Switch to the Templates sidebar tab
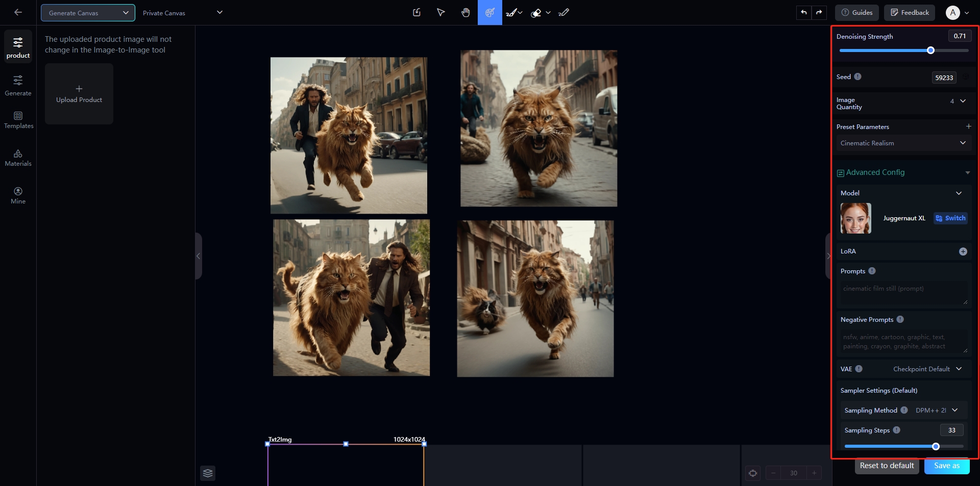The width and height of the screenshot is (980, 486). pos(18,120)
